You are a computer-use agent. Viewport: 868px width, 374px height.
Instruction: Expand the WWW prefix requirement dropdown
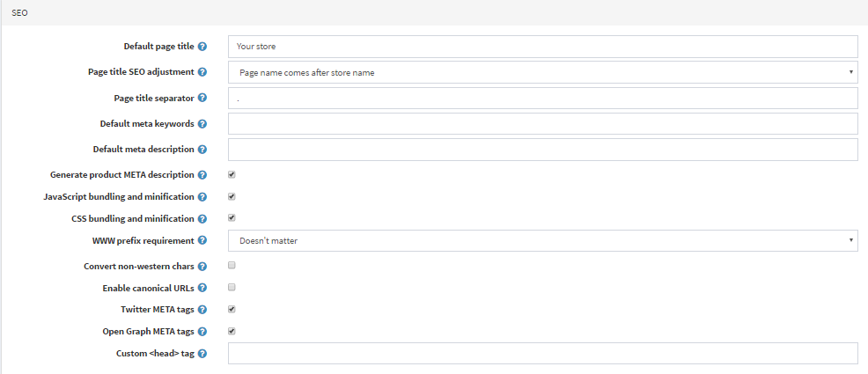click(542, 240)
